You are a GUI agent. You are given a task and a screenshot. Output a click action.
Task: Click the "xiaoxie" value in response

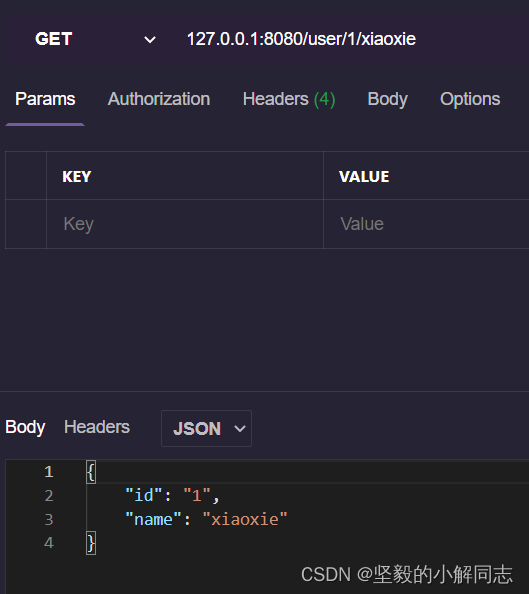coord(245,519)
